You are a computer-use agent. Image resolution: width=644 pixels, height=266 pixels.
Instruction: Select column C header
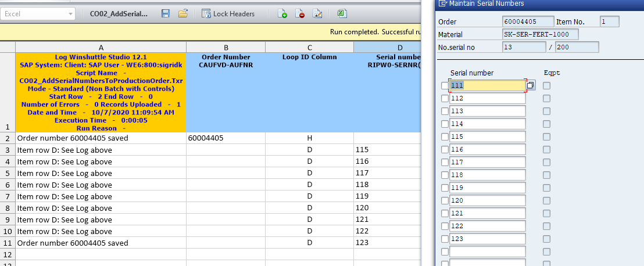310,47
